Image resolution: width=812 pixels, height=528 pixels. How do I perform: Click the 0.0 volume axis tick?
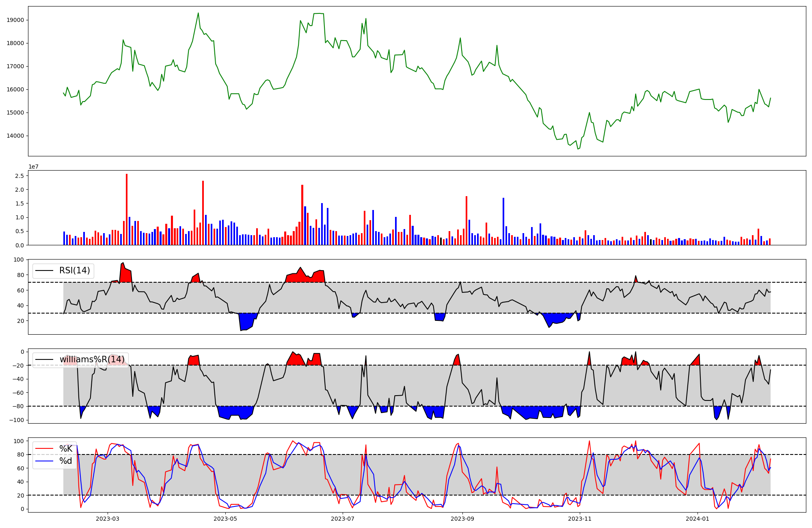[19, 245]
